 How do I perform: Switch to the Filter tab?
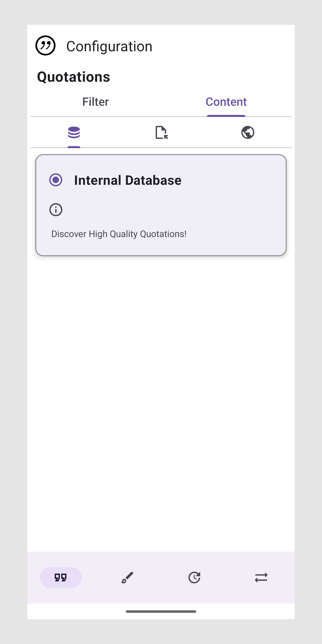tap(96, 102)
